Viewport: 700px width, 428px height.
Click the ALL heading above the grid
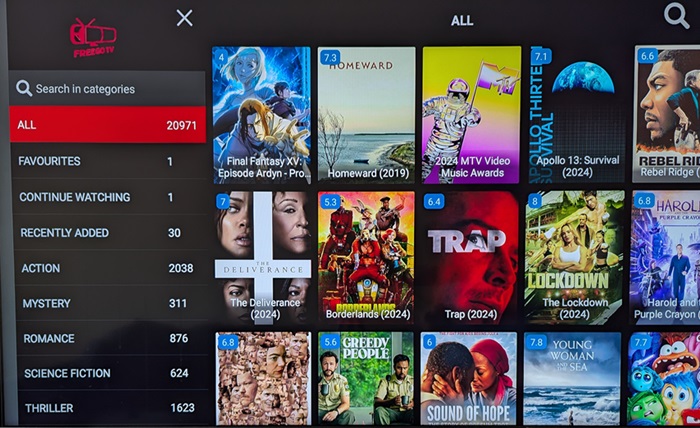tap(462, 21)
